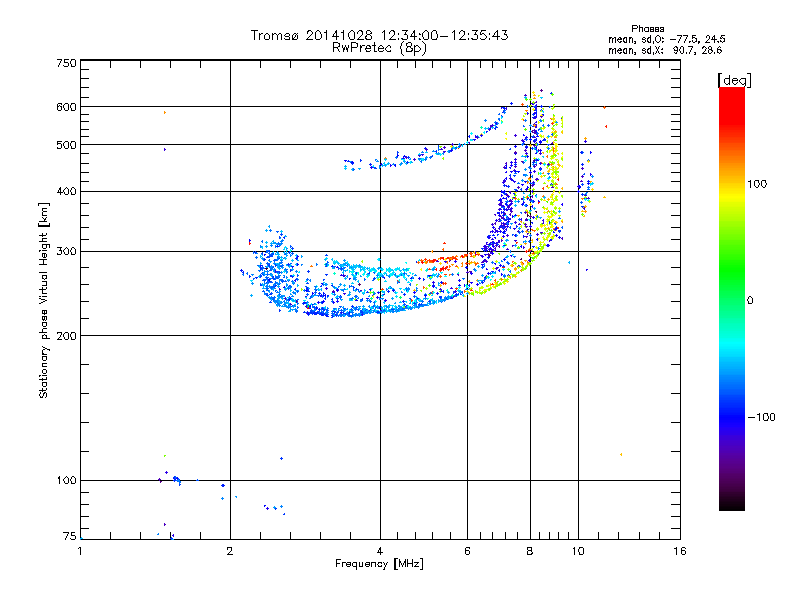Click the frequency tick label "8"
This screenshot has width=800, height=600.
tap(530, 551)
